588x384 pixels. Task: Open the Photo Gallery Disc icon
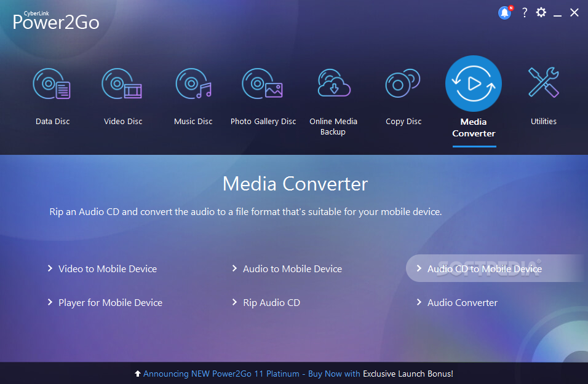[262, 84]
